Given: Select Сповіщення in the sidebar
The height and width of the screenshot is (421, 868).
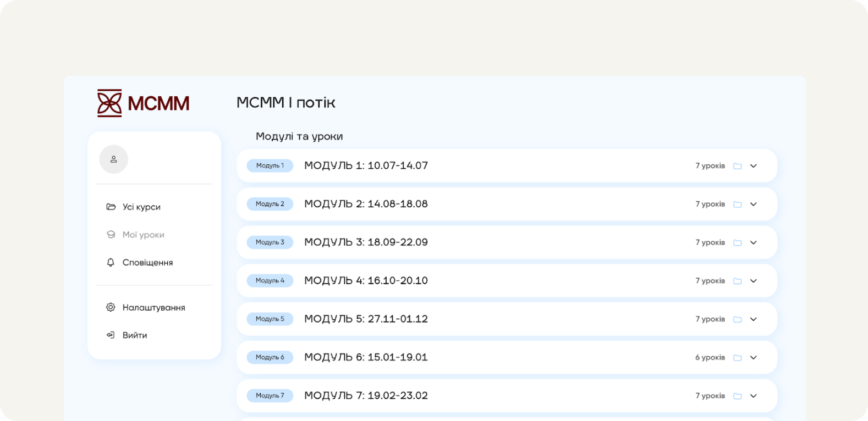Looking at the screenshot, I should [147, 262].
